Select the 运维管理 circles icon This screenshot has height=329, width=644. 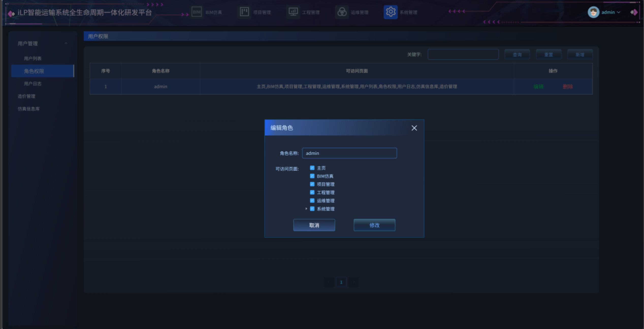342,12
